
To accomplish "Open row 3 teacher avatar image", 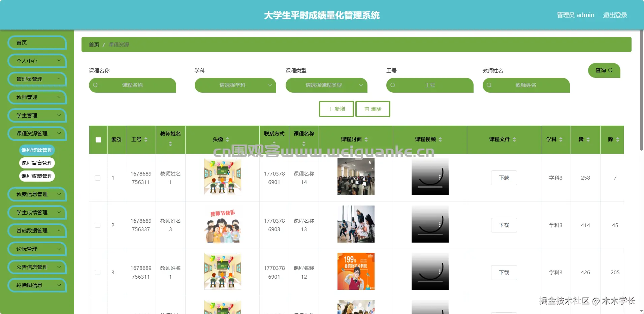I will click(223, 271).
